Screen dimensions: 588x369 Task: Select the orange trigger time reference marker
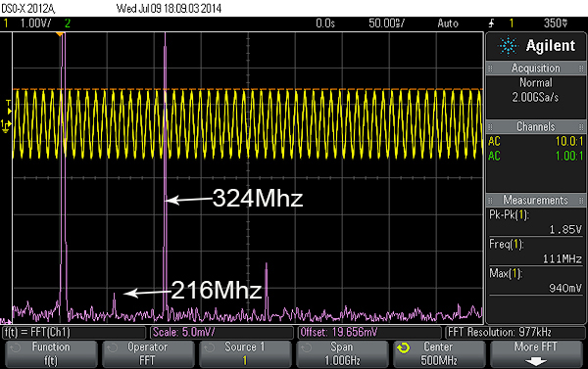click(x=60, y=34)
